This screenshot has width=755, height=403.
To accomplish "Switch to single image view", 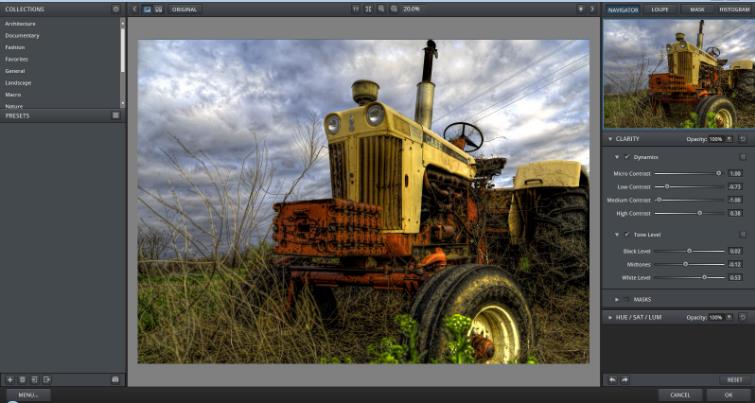I will pyautogui.click(x=147, y=9).
